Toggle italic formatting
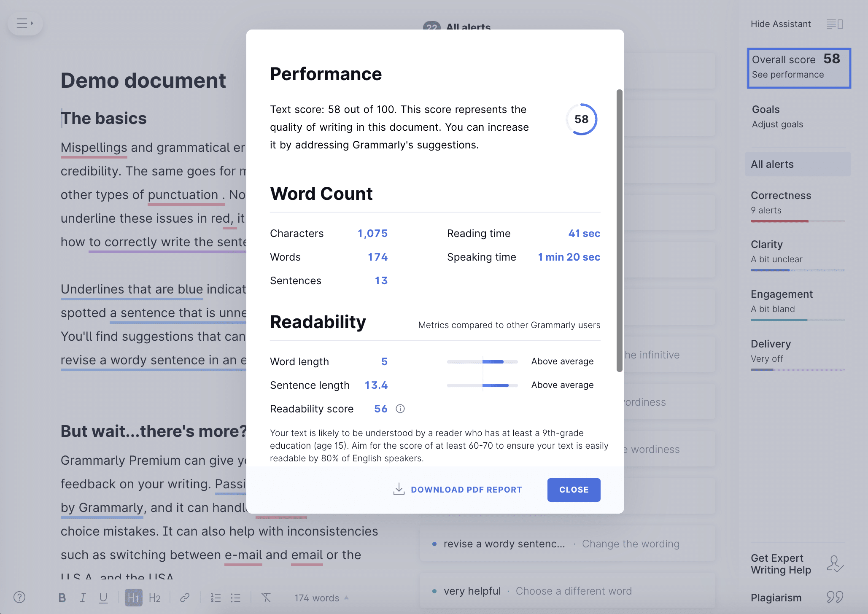 point(83,598)
